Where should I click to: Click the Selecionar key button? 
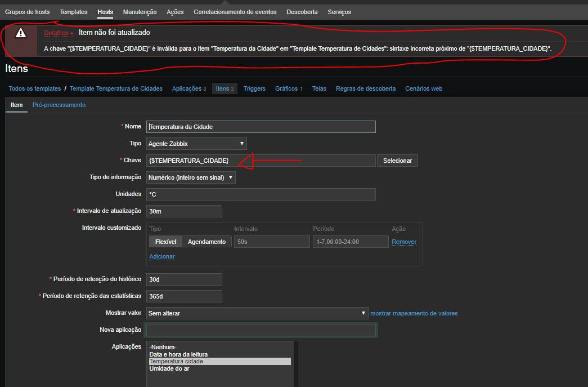point(397,161)
